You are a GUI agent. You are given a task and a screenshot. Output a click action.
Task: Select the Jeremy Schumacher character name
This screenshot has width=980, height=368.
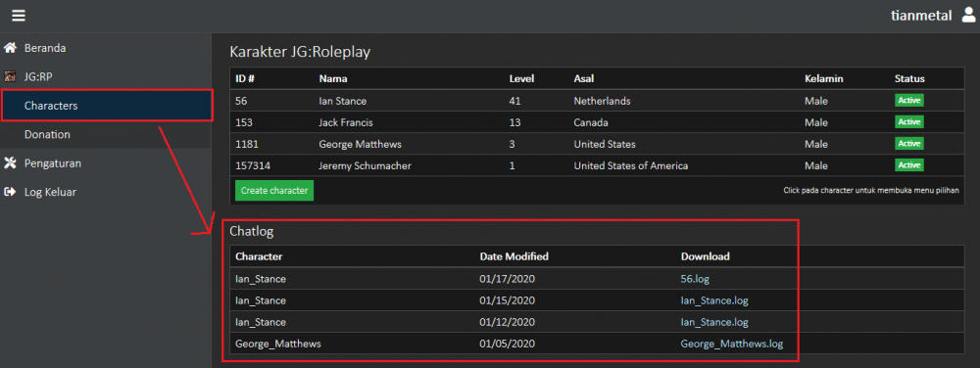pos(365,166)
